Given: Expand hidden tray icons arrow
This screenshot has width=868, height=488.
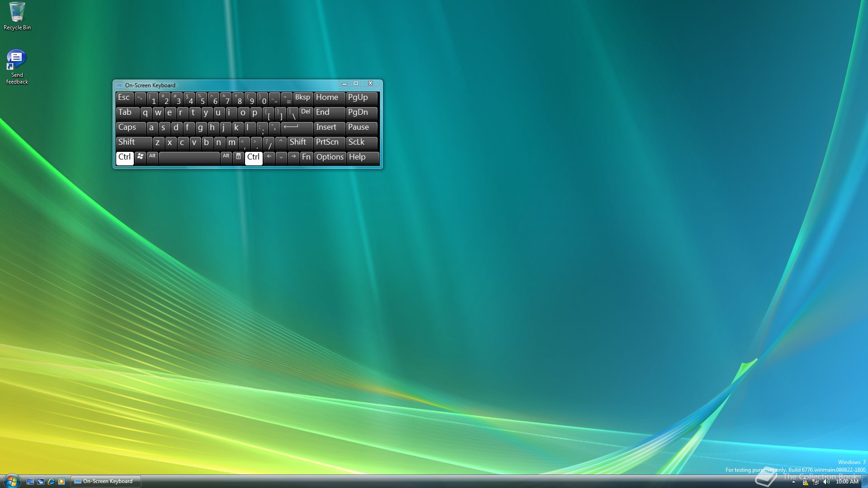Looking at the screenshot, I should [x=793, y=482].
